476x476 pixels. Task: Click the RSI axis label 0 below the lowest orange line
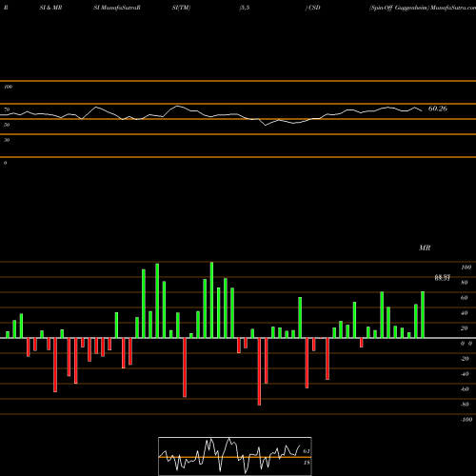[x=5, y=163]
